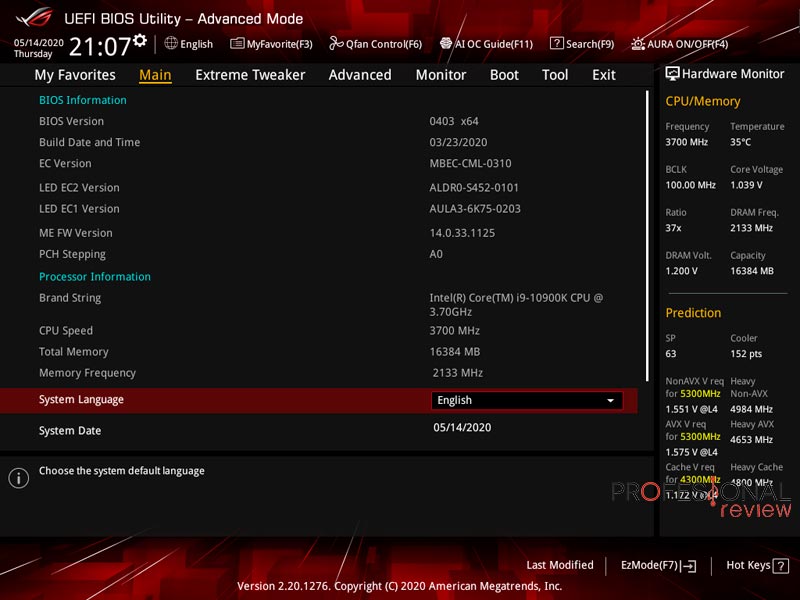Select the Main tab
Screen dimensions: 800x600
pyautogui.click(x=155, y=75)
